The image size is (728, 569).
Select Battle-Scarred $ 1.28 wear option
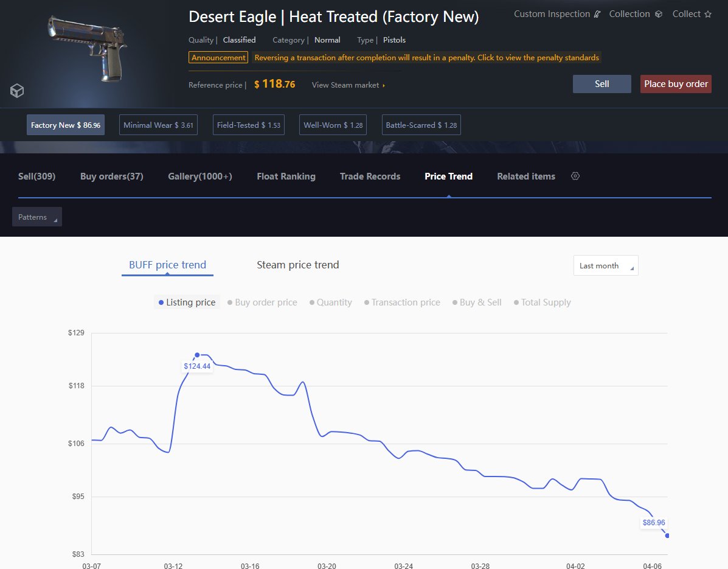[x=421, y=125]
